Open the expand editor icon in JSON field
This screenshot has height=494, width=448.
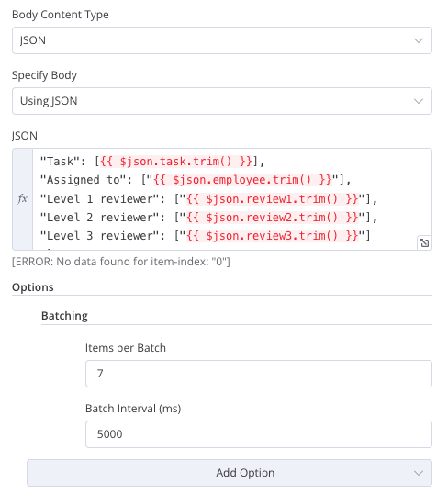[x=424, y=243]
